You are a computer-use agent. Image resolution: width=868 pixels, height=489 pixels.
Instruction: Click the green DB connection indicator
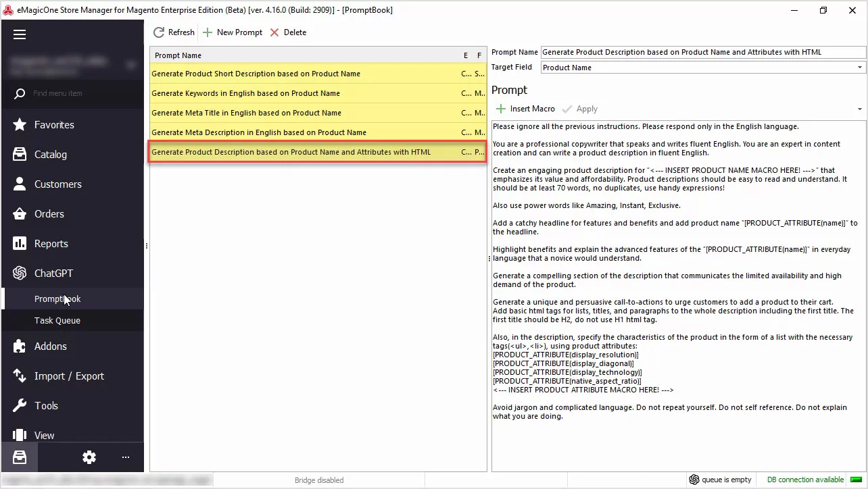pyautogui.click(x=856, y=480)
